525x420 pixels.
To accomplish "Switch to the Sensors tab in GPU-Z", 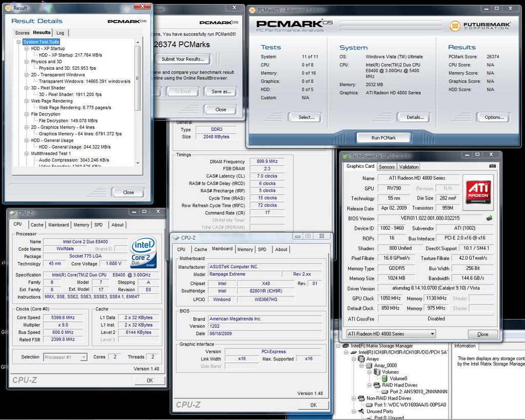I will (x=387, y=167).
